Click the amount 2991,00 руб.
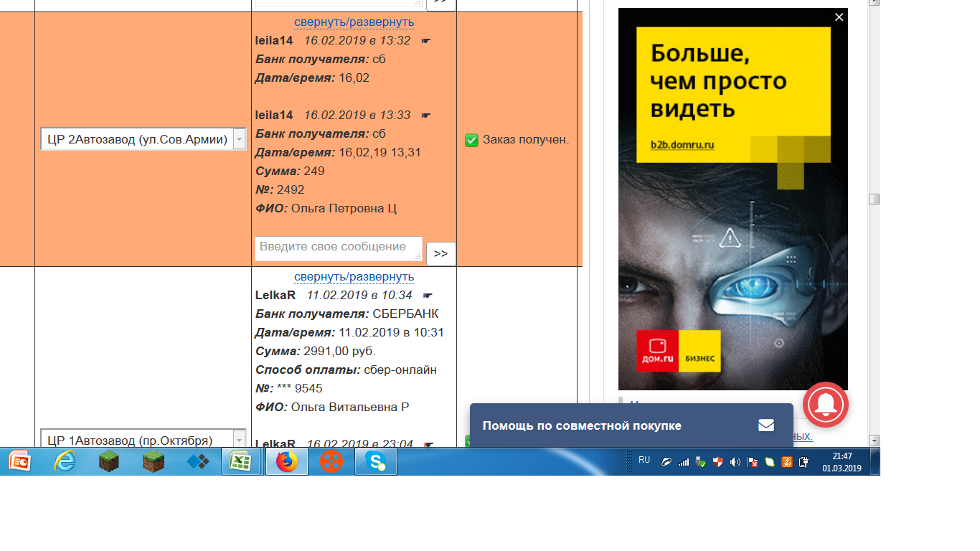Viewport: 980px width, 551px height. (x=340, y=352)
